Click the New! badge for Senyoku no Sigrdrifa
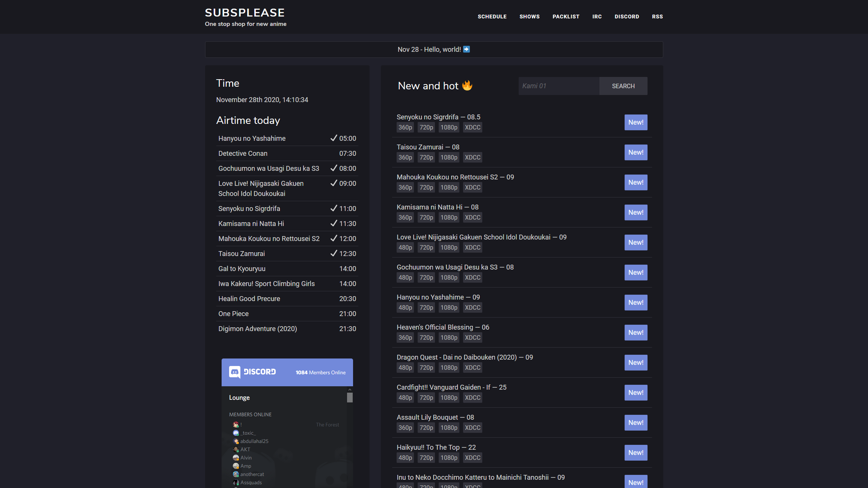 pyautogui.click(x=636, y=122)
